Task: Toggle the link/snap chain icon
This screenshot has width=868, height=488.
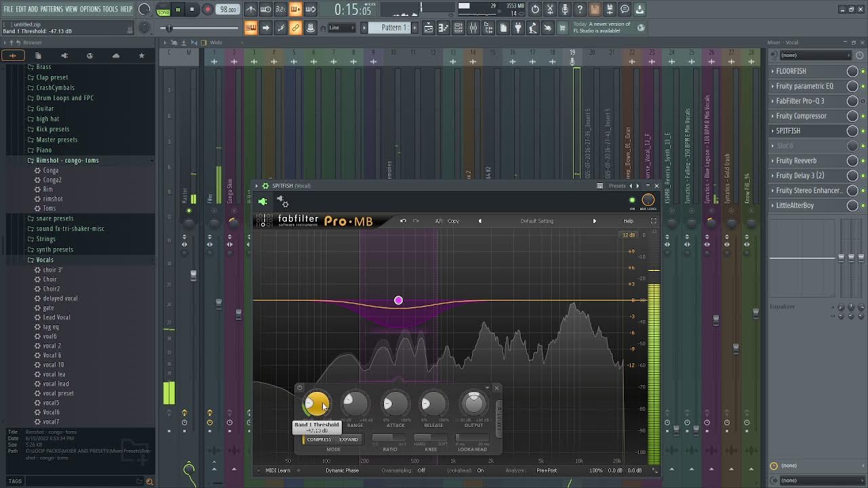Action: click(x=296, y=28)
